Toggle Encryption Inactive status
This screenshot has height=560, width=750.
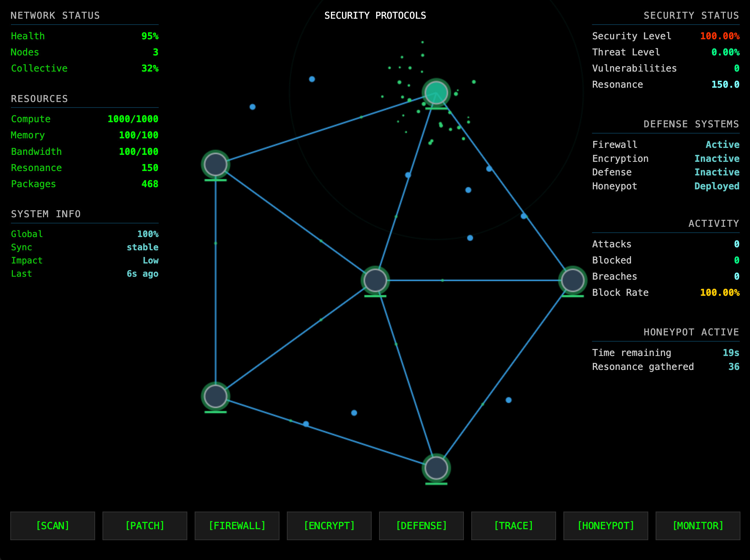tap(717, 159)
